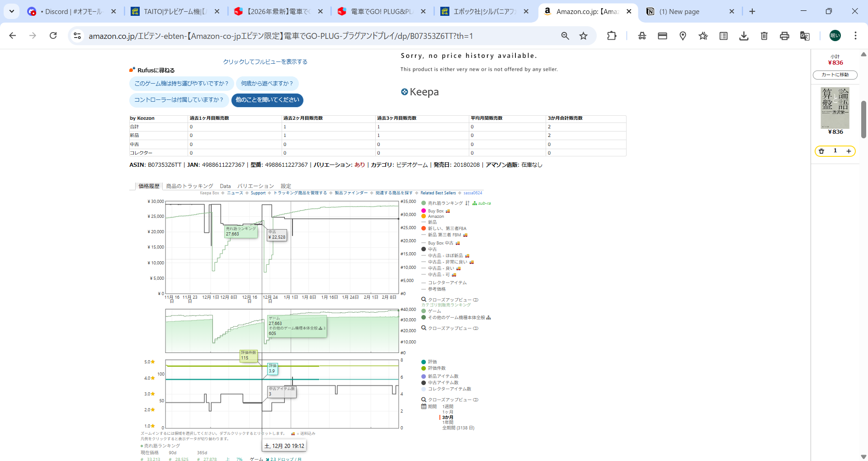Viewport: 868px width, 461px height.
Task: Open the browser menu three dots
Action: pos(855,36)
